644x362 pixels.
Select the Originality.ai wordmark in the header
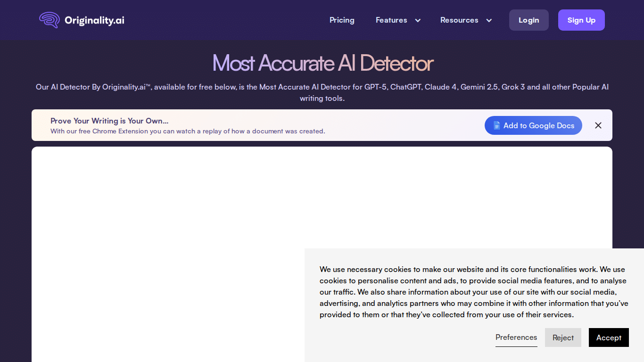[x=94, y=20]
